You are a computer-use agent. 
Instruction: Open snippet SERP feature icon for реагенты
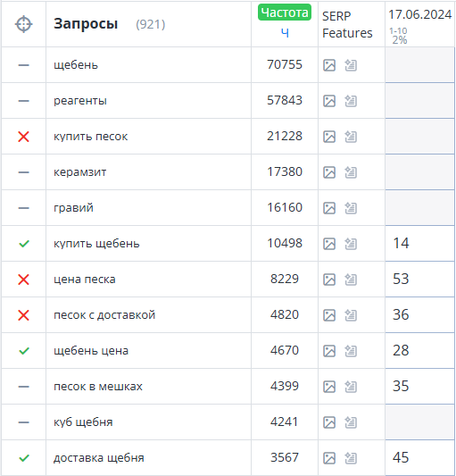(351, 101)
